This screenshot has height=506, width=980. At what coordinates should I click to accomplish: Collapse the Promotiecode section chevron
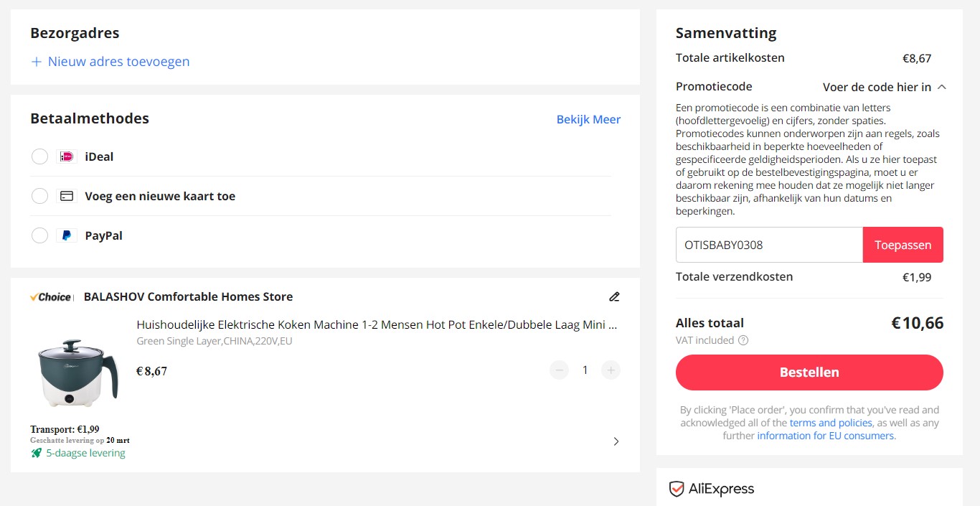click(x=941, y=86)
